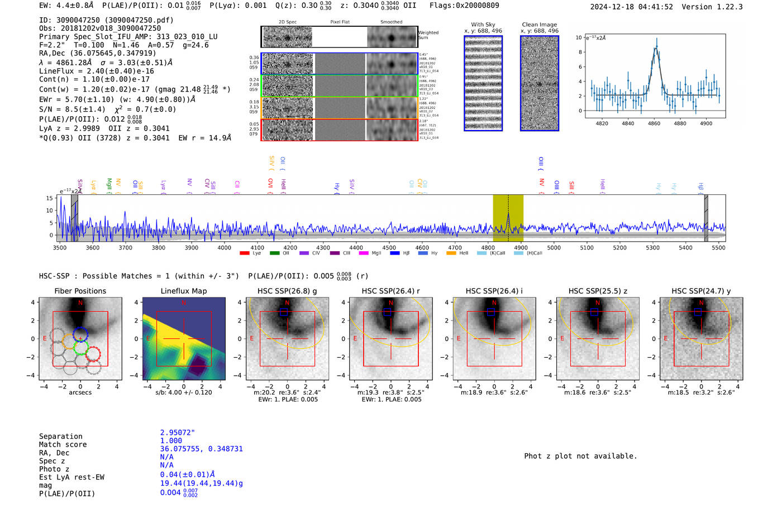Click the Match score value 1.000
This screenshot has height=532, width=782.
pos(171,440)
